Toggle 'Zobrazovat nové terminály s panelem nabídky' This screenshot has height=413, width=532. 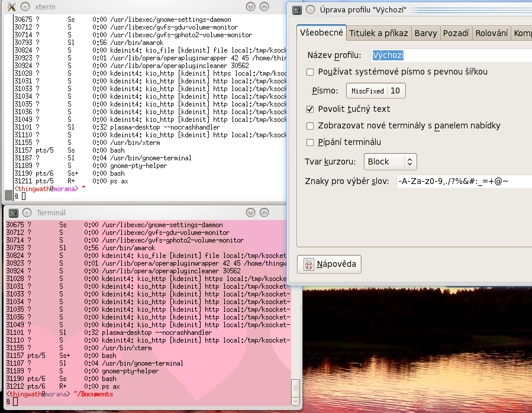pos(309,126)
